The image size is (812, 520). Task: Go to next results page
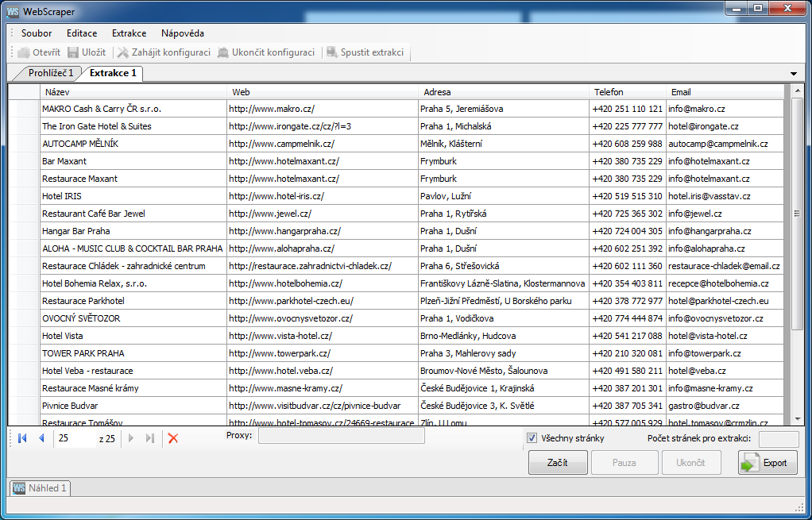click(x=131, y=438)
